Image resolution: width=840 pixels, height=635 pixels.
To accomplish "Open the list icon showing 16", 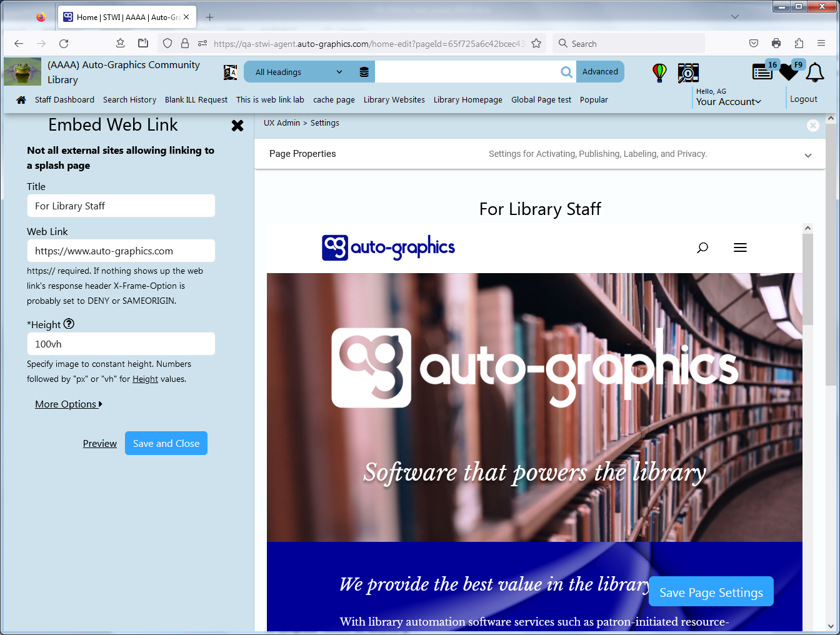I will click(764, 71).
